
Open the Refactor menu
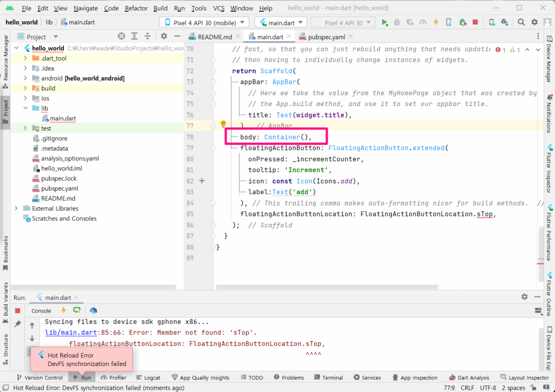(x=135, y=8)
